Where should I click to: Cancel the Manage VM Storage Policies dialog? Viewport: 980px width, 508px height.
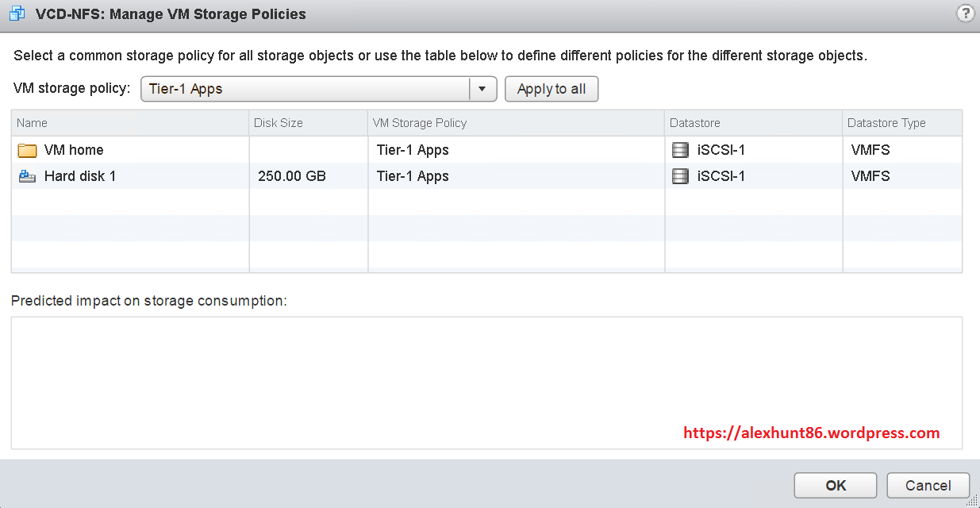[928, 485]
